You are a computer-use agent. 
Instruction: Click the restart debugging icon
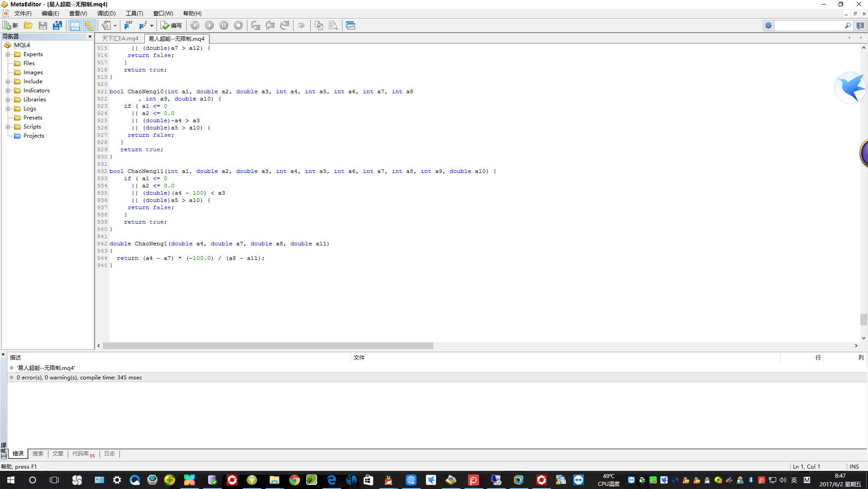tap(195, 25)
